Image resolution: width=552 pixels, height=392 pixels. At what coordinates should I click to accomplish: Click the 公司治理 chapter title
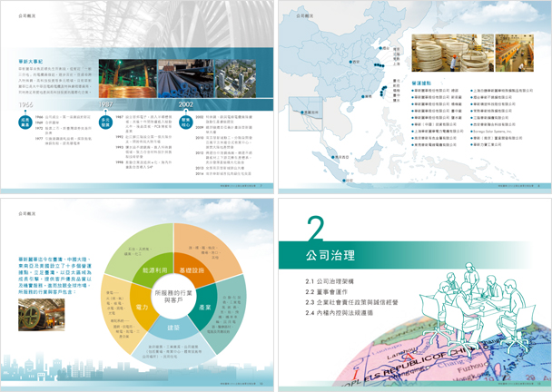click(x=330, y=256)
